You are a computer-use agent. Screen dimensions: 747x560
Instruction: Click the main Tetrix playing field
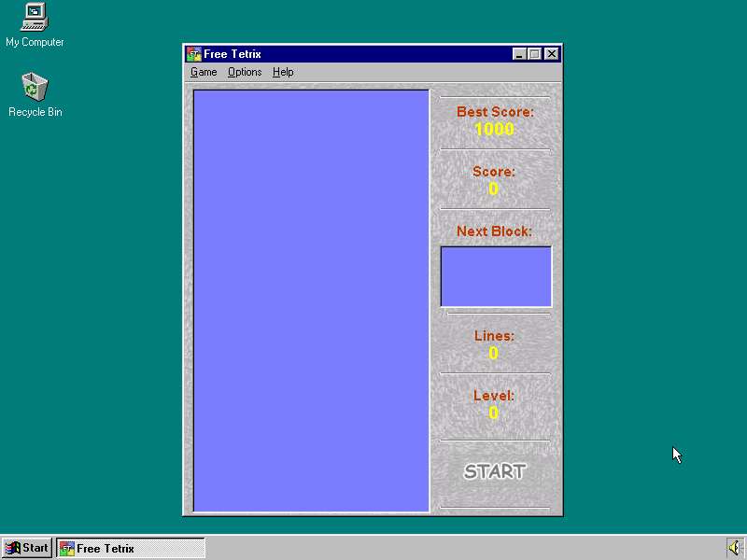312,301
